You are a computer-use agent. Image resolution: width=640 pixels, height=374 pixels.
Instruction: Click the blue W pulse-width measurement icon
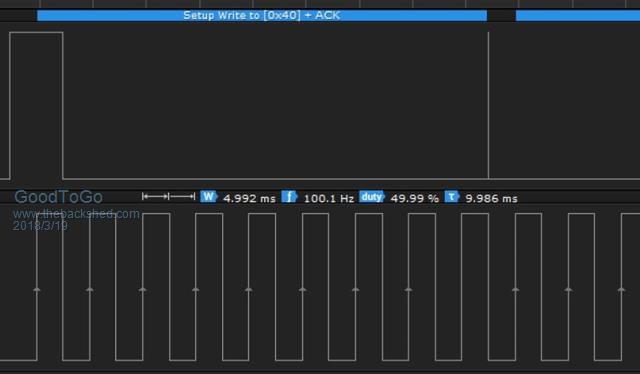point(209,197)
